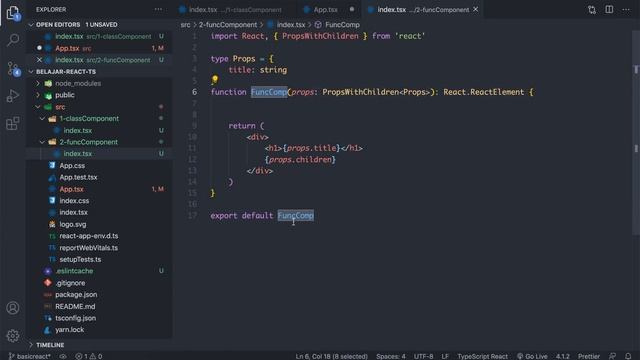Open the .gitignore file
Viewport: 640px width, 360px height.
point(99,283)
